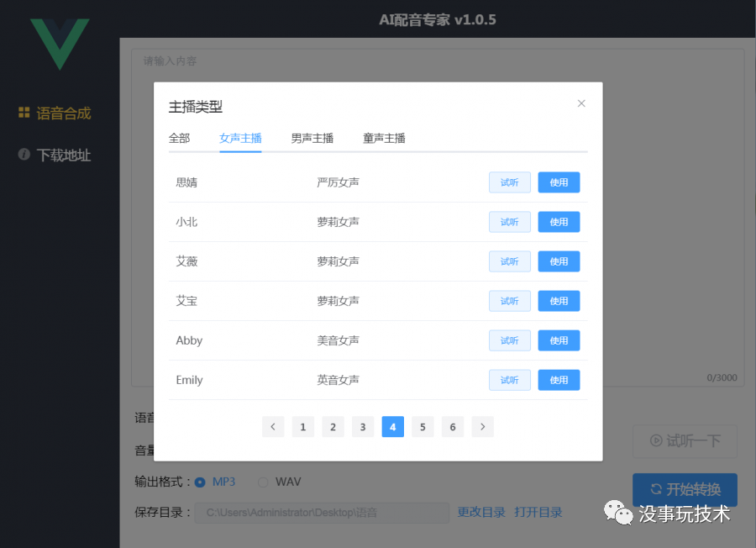Click the 打开目录 link
Image resolution: width=756 pixels, height=548 pixels.
coord(538,513)
